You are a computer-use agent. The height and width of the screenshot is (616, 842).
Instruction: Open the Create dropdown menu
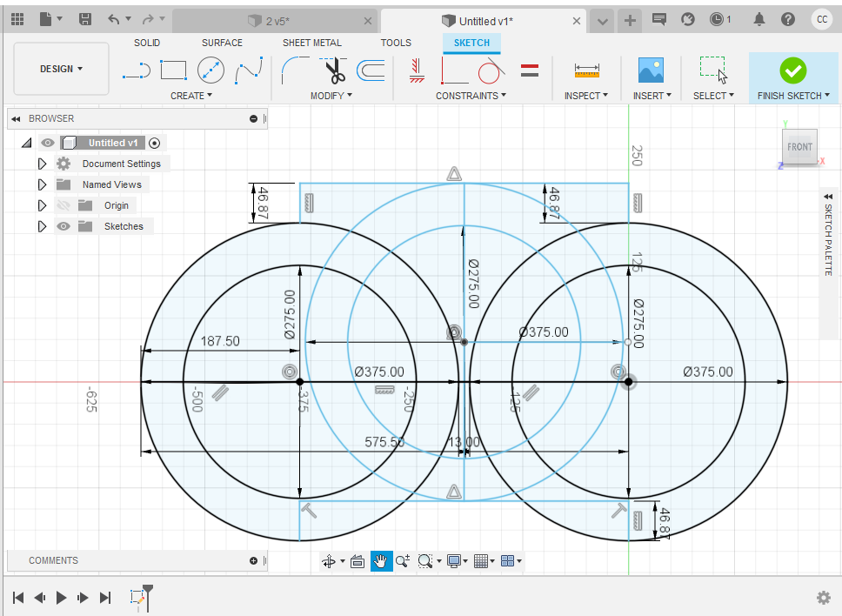(x=191, y=96)
